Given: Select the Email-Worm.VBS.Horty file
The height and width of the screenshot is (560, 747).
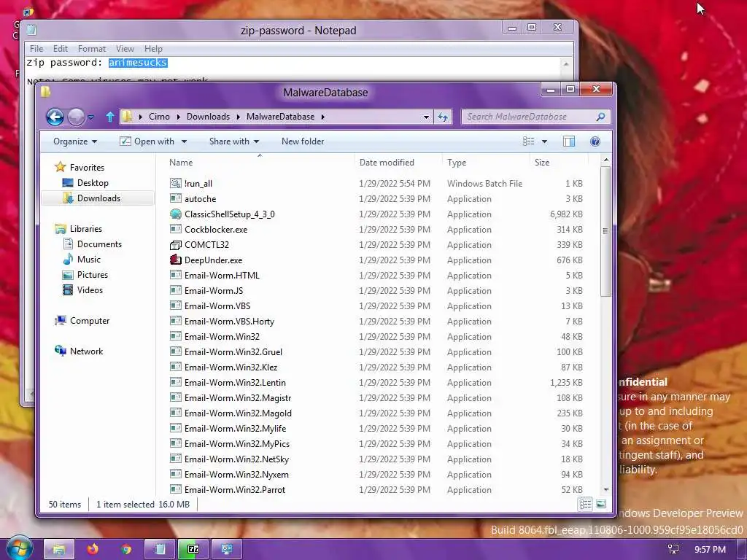Looking at the screenshot, I should pos(229,322).
